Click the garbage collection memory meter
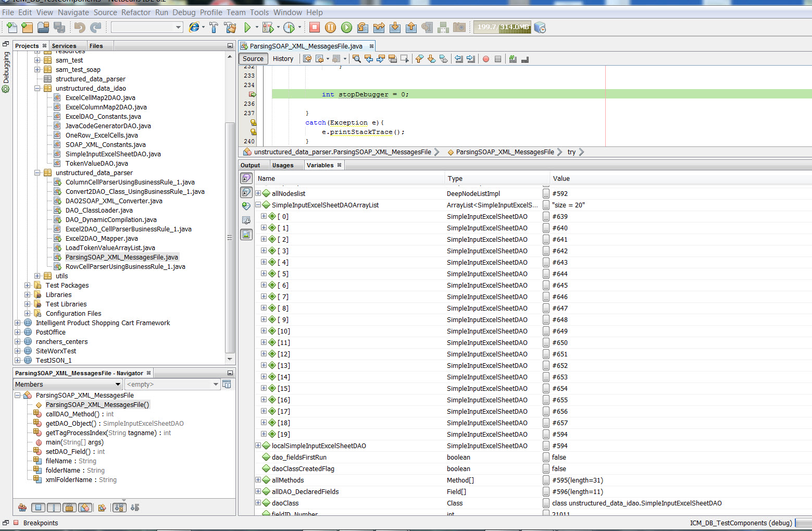 (x=502, y=27)
